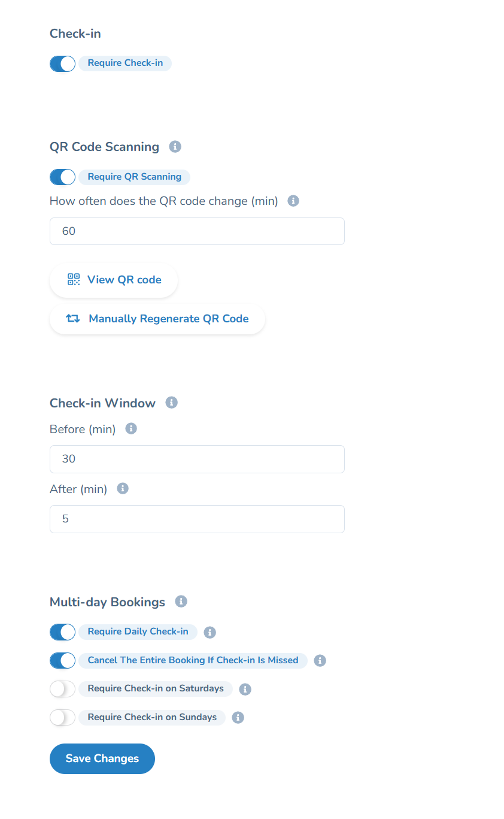Disable Require Daily Check-in
This screenshot has height=819, width=504.
(62, 631)
